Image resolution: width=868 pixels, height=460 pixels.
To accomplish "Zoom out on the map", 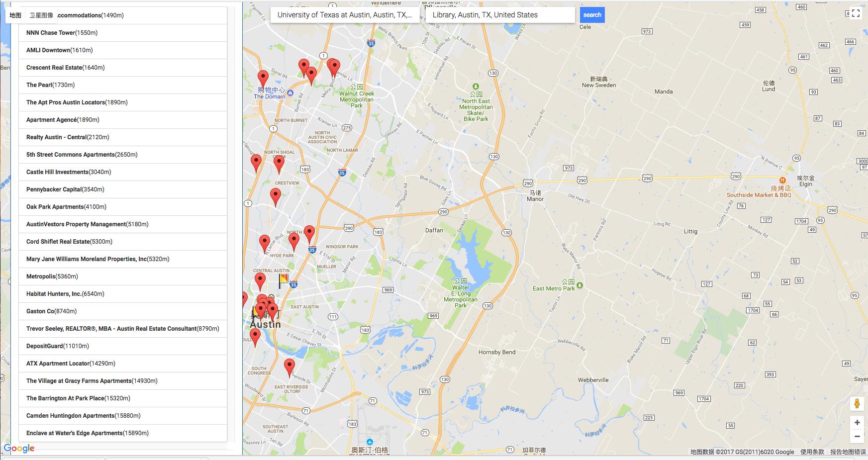I will (857, 437).
